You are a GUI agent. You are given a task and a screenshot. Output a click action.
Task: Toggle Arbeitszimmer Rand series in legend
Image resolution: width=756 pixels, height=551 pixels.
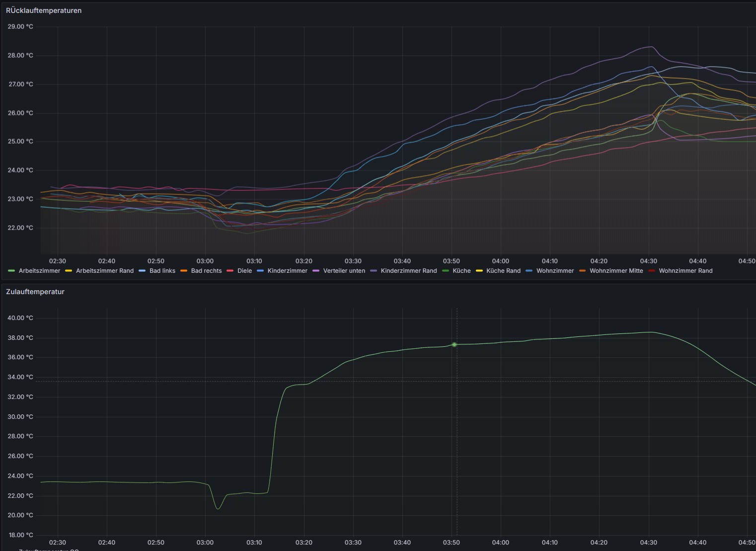104,271
